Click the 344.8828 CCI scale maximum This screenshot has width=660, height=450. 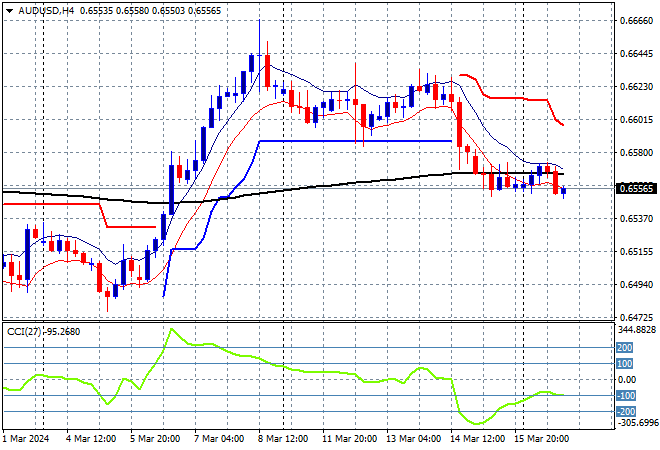pyautogui.click(x=638, y=330)
